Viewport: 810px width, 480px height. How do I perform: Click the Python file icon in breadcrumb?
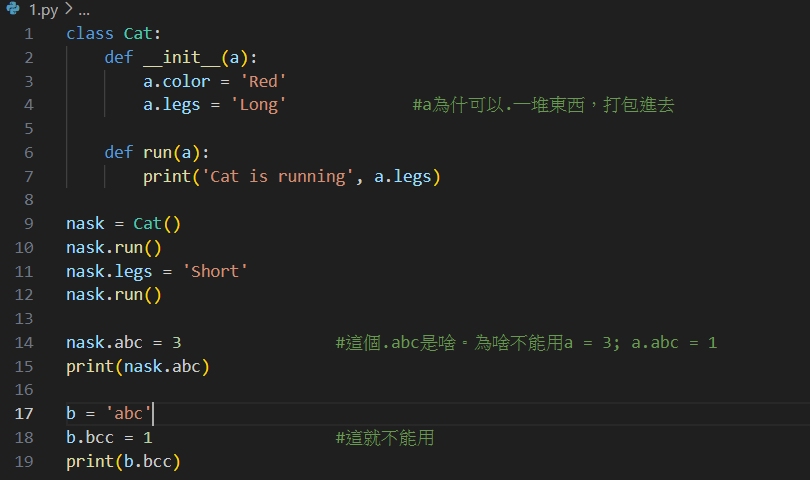click(13, 8)
